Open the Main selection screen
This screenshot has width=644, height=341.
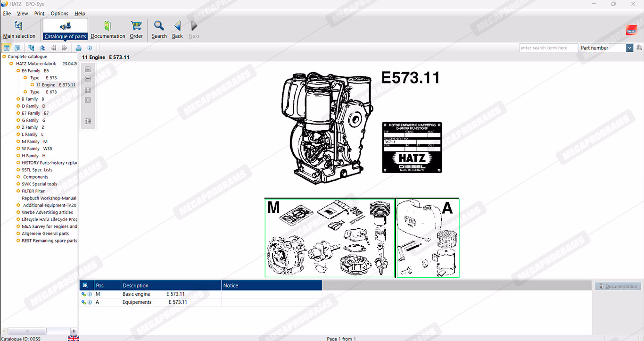coord(19,29)
